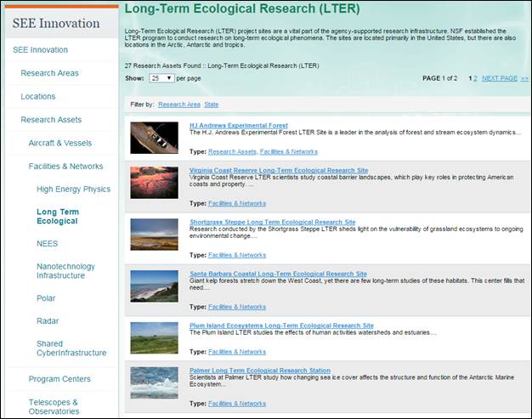532x419 pixels.
Task: Select the Santa Barbara Coastal thumbnail
Action: click(154, 286)
